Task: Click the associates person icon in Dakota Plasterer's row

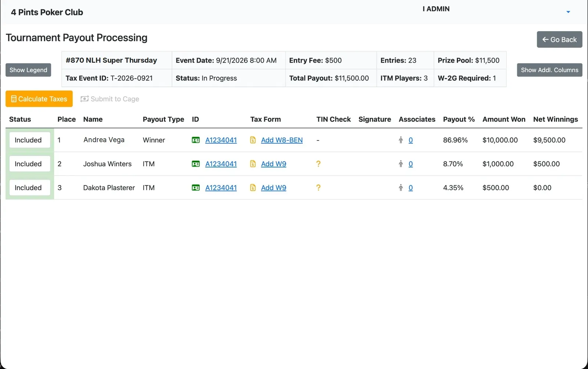Action: pyautogui.click(x=401, y=188)
